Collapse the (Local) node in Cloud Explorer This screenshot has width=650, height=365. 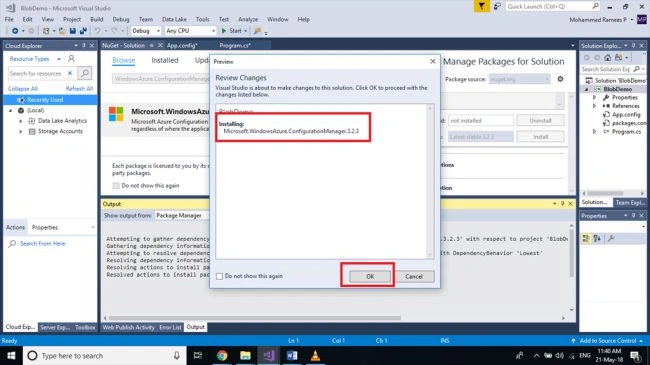click(11, 110)
